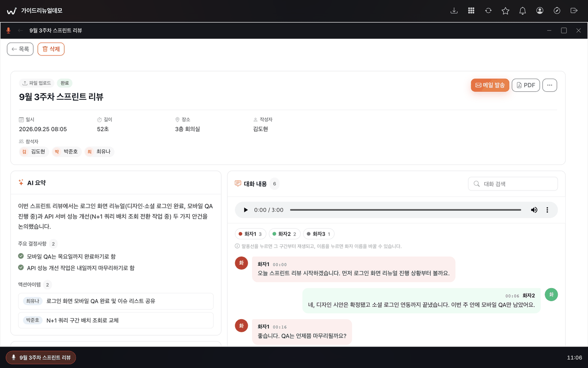This screenshot has width=588, height=368.
Task: Click the 완료 status badge
Action: (x=65, y=83)
